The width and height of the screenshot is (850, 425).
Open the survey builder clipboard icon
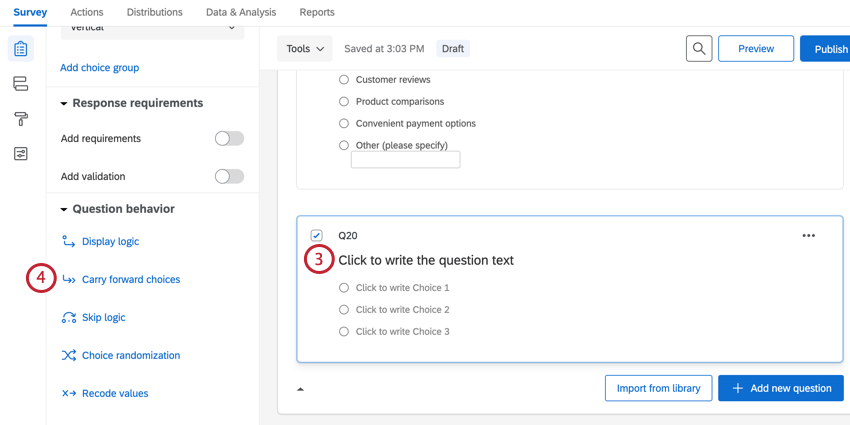tap(21, 49)
